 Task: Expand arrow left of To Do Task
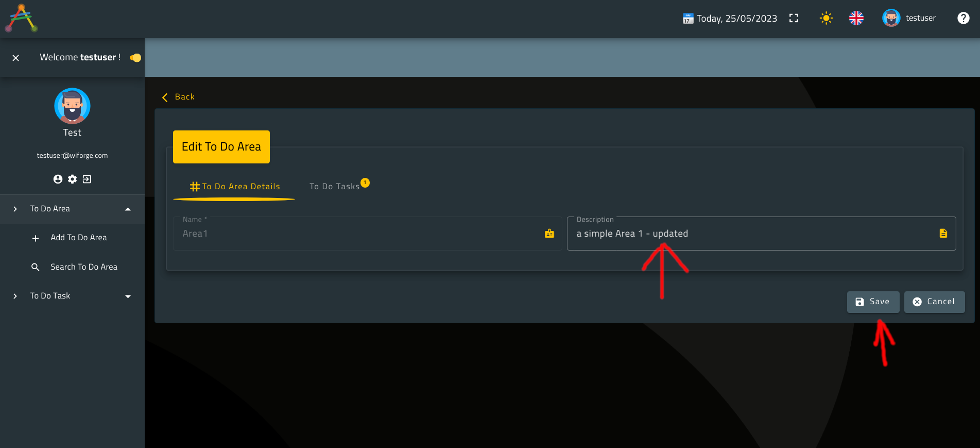click(15, 296)
